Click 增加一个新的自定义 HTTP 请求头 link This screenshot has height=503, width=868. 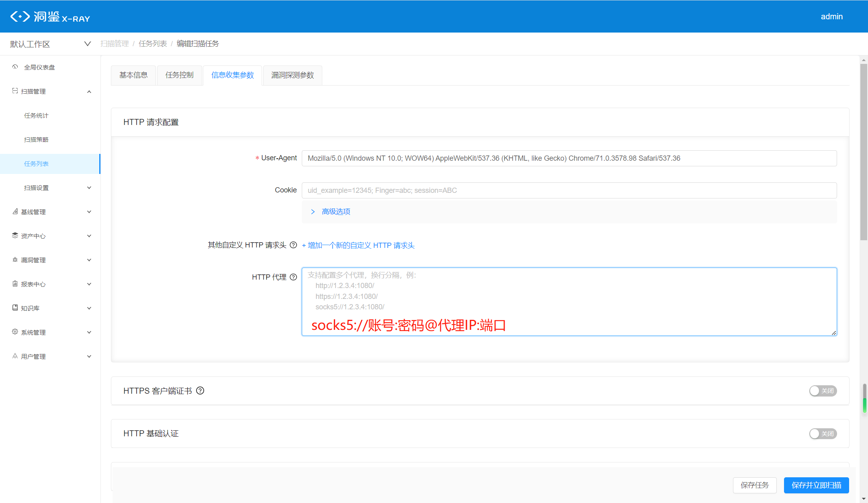pyautogui.click(x=358, y=245)
